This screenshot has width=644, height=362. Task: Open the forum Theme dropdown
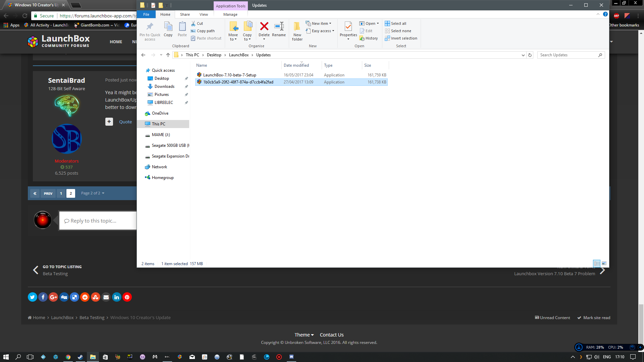point(304,335)
